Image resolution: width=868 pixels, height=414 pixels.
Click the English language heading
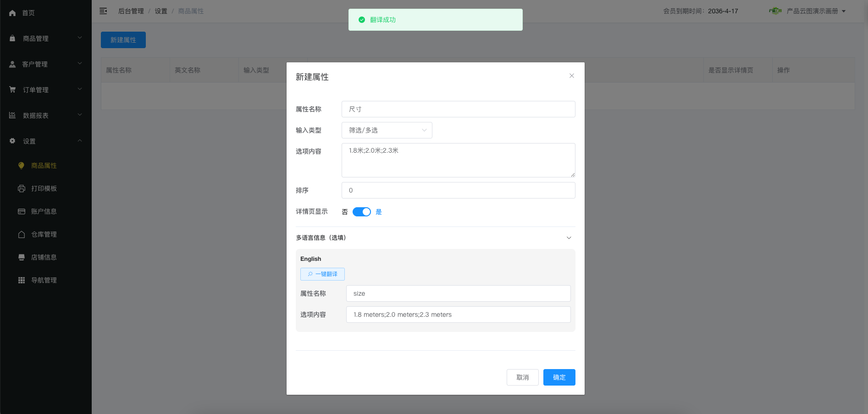(x=311, y=259)
